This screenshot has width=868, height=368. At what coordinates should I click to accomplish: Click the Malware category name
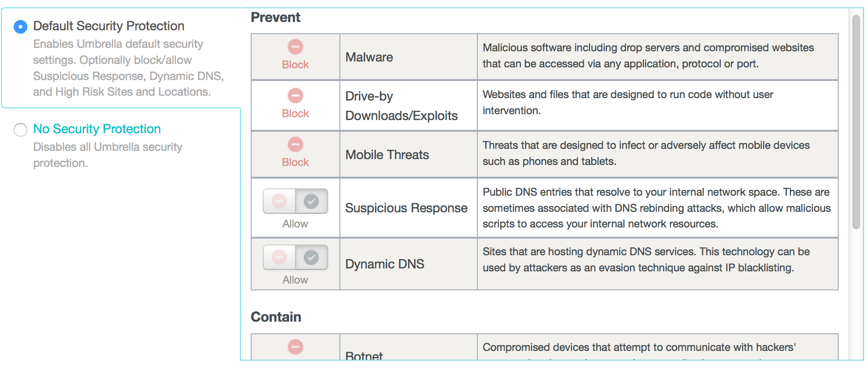[x=369, y=57]
